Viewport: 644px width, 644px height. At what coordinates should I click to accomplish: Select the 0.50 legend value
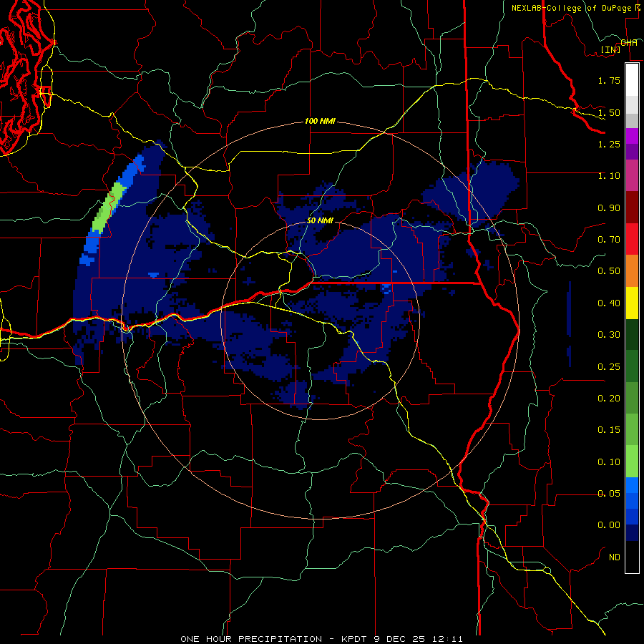(x=609, y=271)
